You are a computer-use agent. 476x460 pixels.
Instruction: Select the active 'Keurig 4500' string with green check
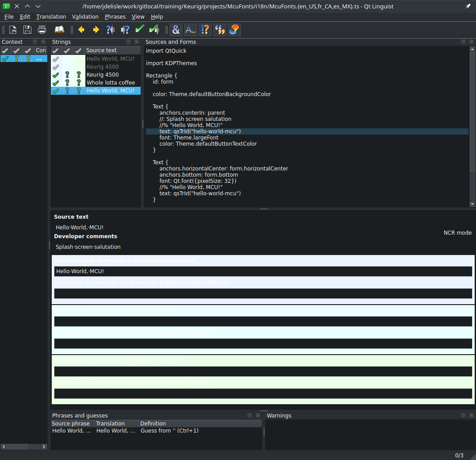96,75
